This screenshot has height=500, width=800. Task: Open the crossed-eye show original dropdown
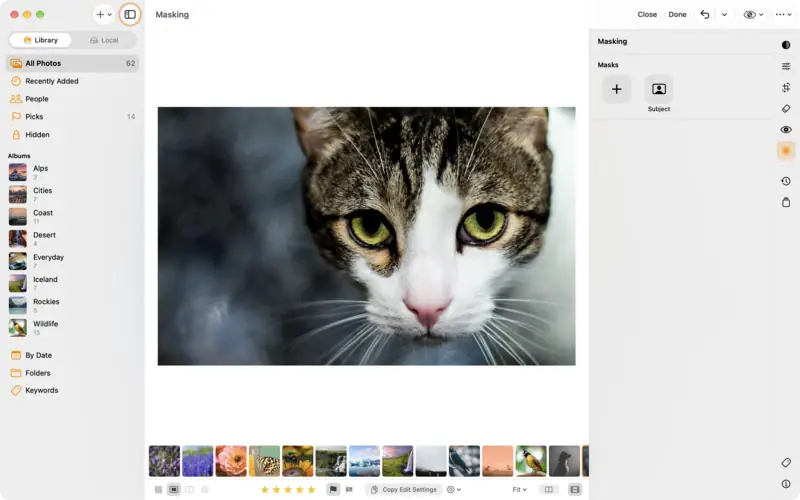pos(753,15)
